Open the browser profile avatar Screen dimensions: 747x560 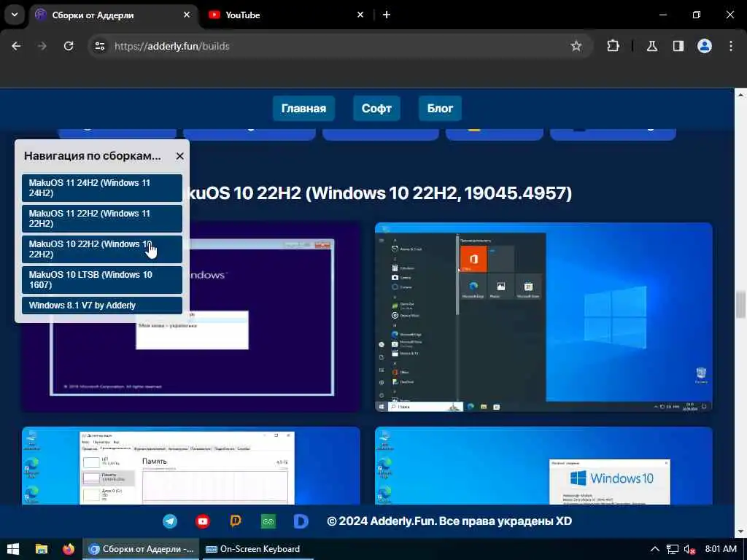(x=705, y=46)
